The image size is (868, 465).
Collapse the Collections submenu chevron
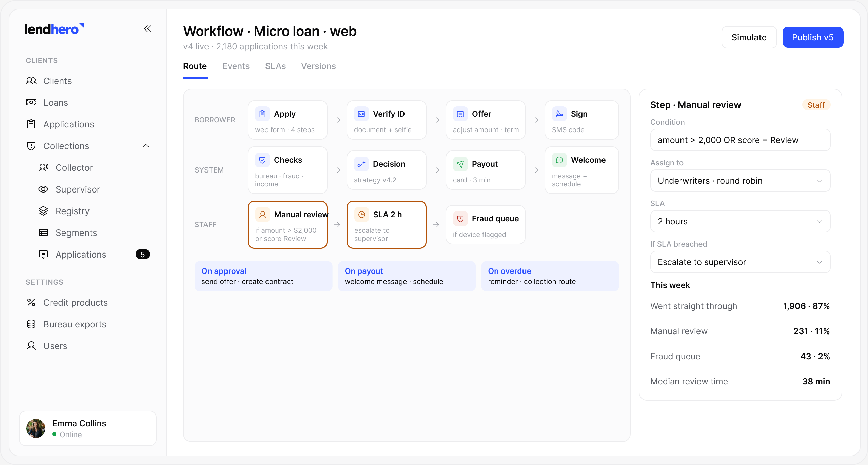pos(146,146)
